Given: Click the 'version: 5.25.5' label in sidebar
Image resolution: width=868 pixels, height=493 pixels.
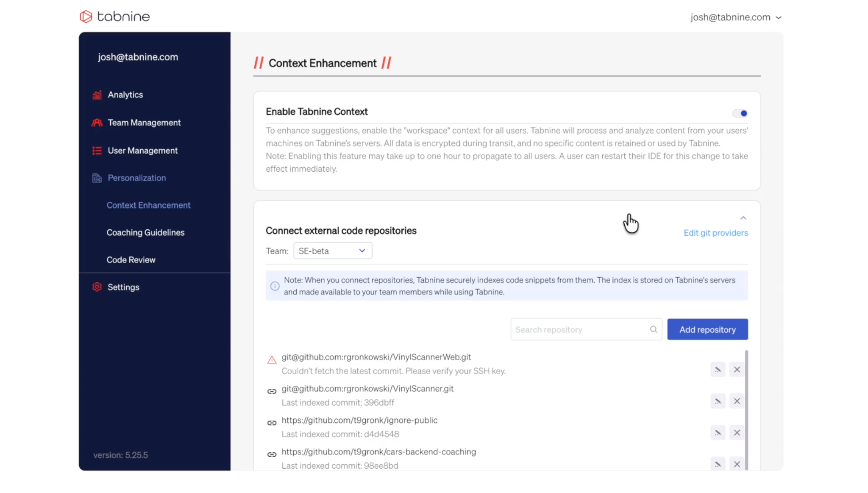Looking at the screenshot, I should [x=120, y=455].
